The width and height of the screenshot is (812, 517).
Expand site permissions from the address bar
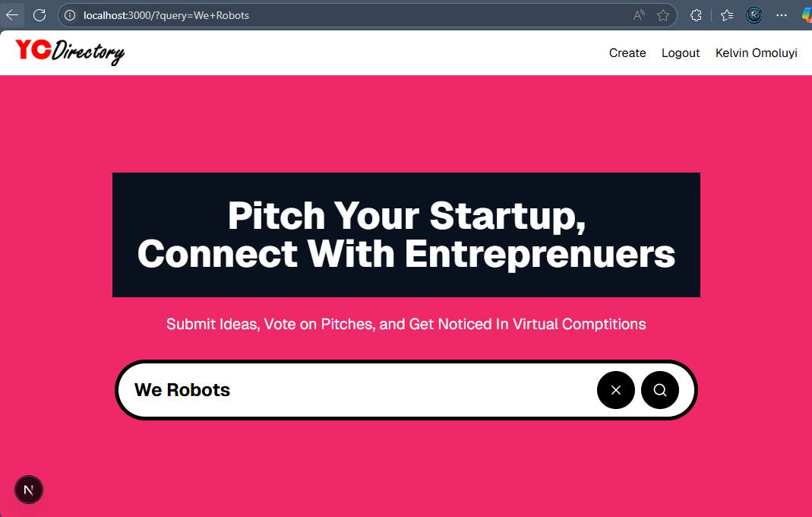(x=69, y=15)
